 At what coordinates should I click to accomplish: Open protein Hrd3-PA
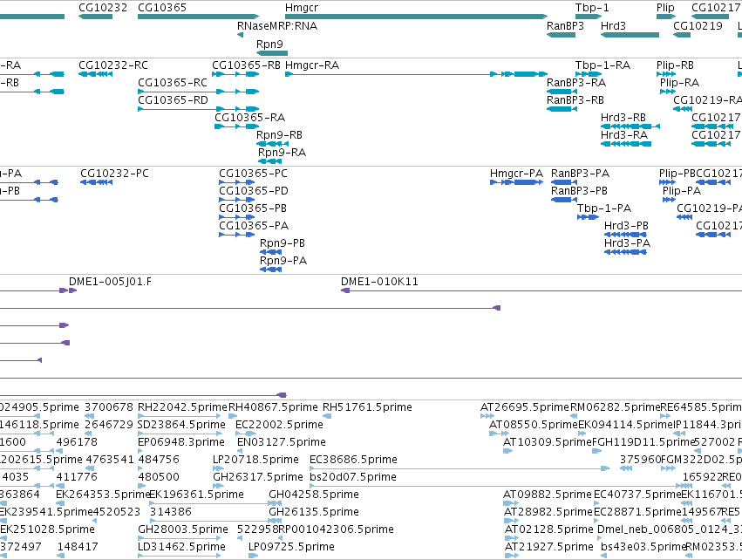(x=627, y=243)
